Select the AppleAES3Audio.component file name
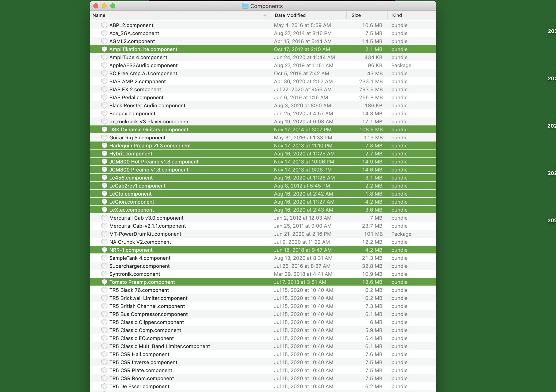 tap(143, 65)
